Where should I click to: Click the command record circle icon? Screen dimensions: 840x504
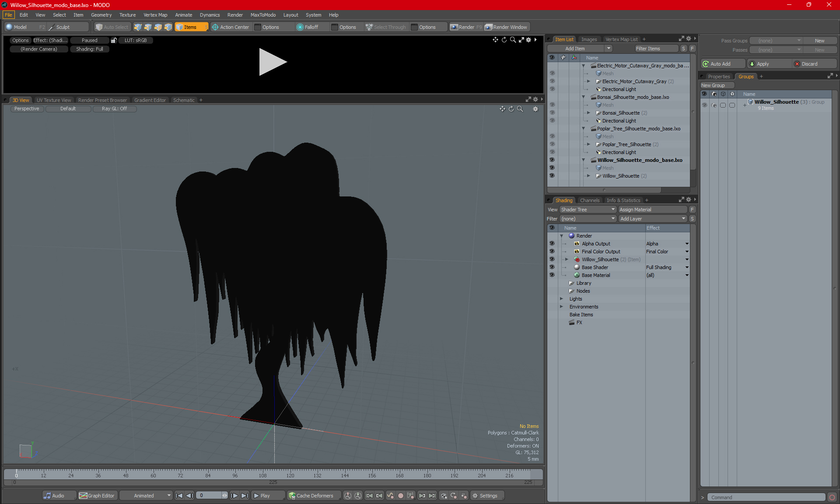click(x=832, y=497)
